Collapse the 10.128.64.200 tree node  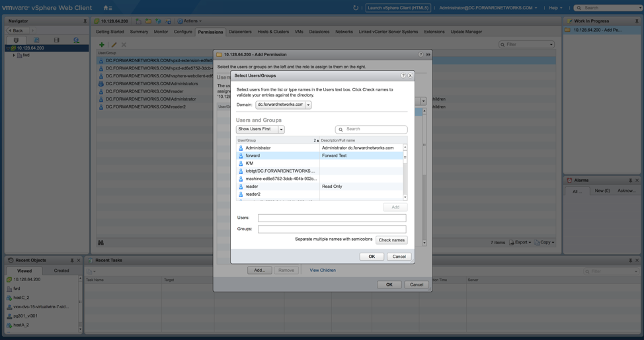click(8, 48)
